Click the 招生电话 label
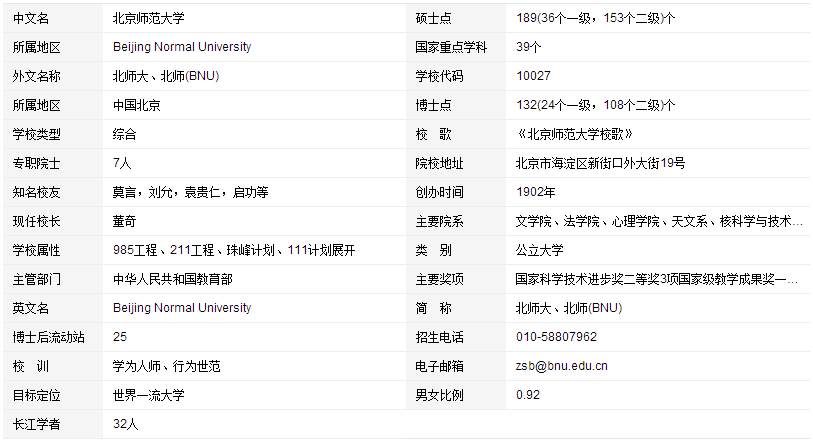This screenshot has height=441, width=813. [x=440, y=337]
